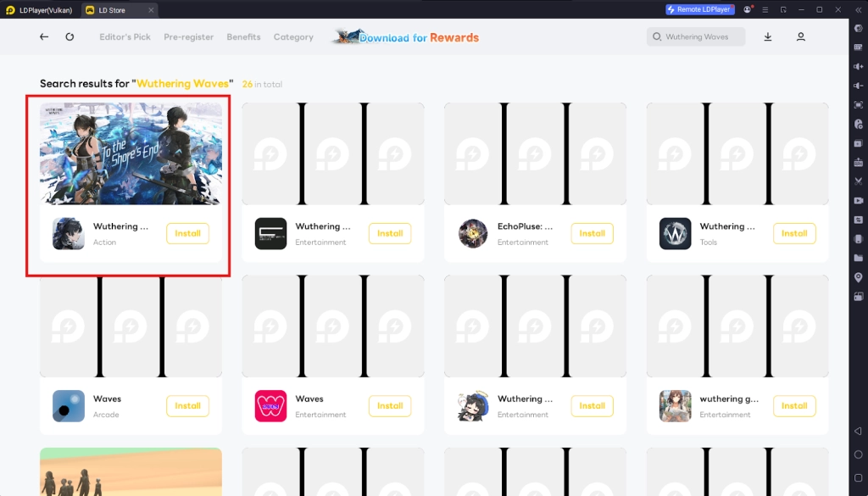Click the window-with-cursor icon in title bar
Image resolution: width=868 pixels, height=496 pixels.
pyautogui.click(x=783, y=9)
